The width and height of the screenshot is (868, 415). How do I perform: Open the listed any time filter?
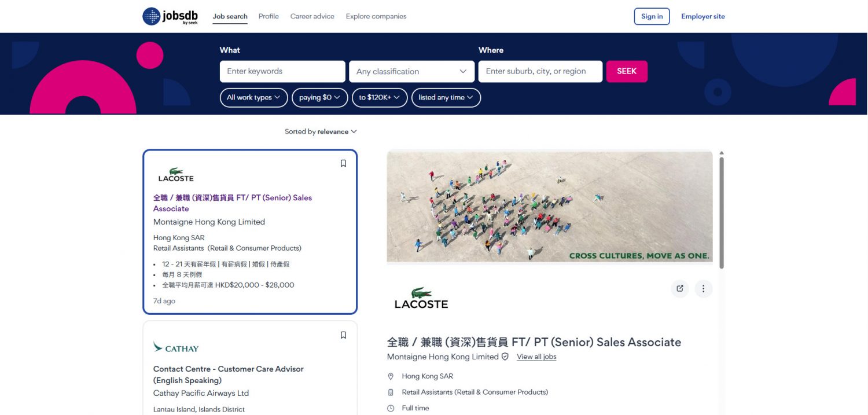click(446, 97)
